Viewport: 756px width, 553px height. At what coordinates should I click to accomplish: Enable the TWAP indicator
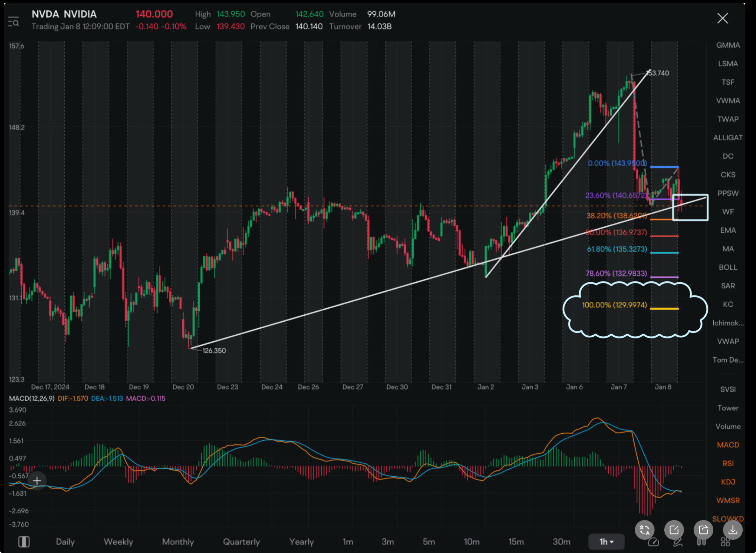click(x=728, y=119)
